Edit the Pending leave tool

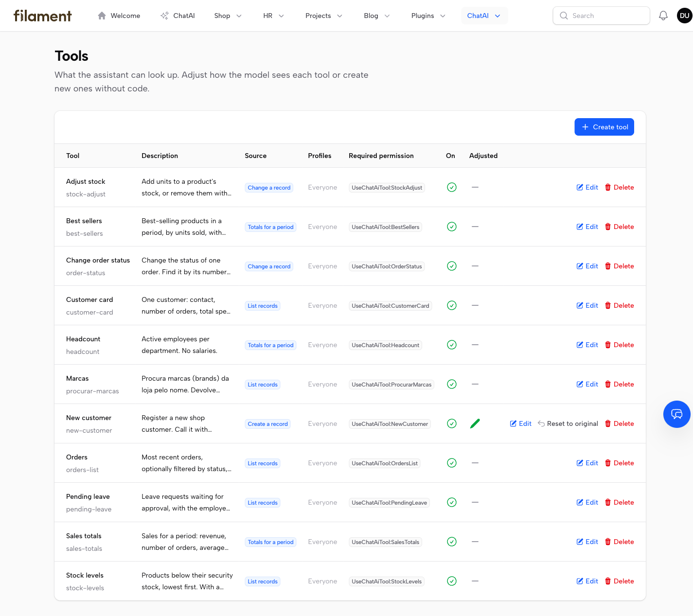[587, 502]
